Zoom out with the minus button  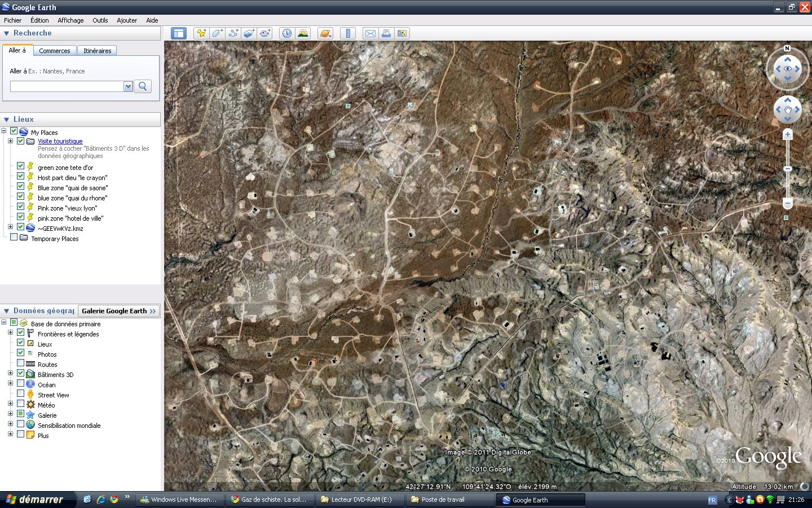788,203
